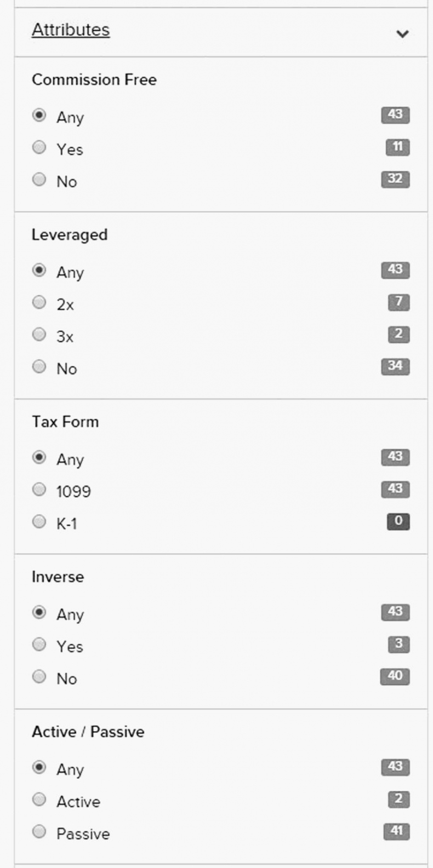Select Any under Active / Passive
Screen dimensions: 433x868
pos(39,768)
